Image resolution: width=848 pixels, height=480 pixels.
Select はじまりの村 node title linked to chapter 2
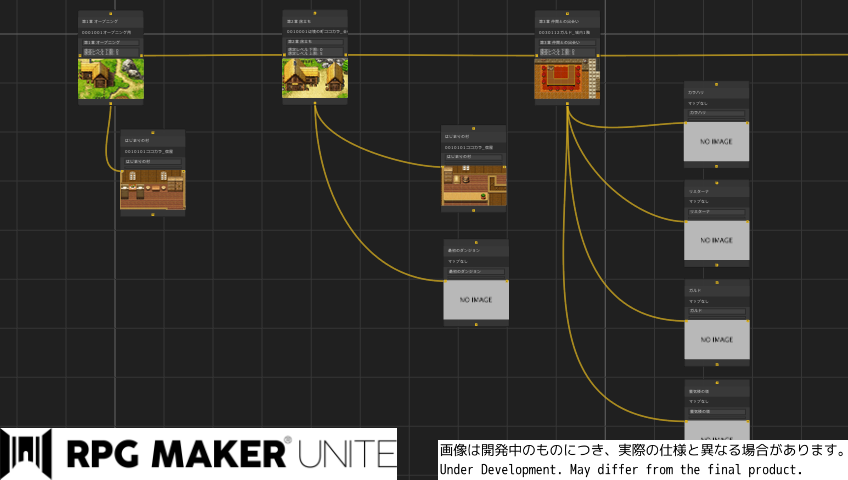(x=458, y=136)
